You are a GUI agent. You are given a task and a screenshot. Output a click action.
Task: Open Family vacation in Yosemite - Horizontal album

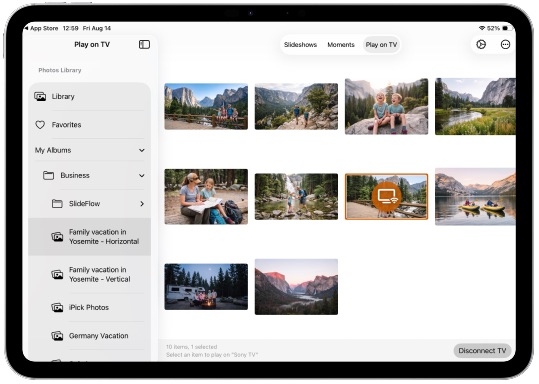pos(89,237)
